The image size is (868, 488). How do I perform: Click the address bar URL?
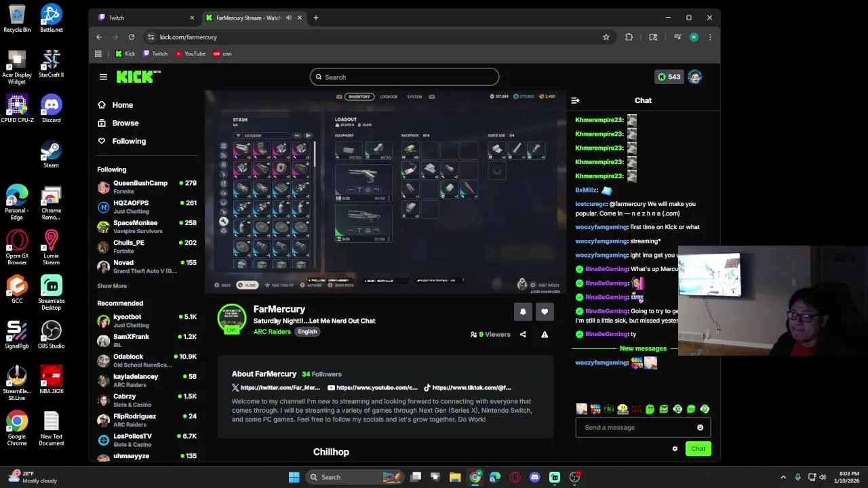coord(189,37)
